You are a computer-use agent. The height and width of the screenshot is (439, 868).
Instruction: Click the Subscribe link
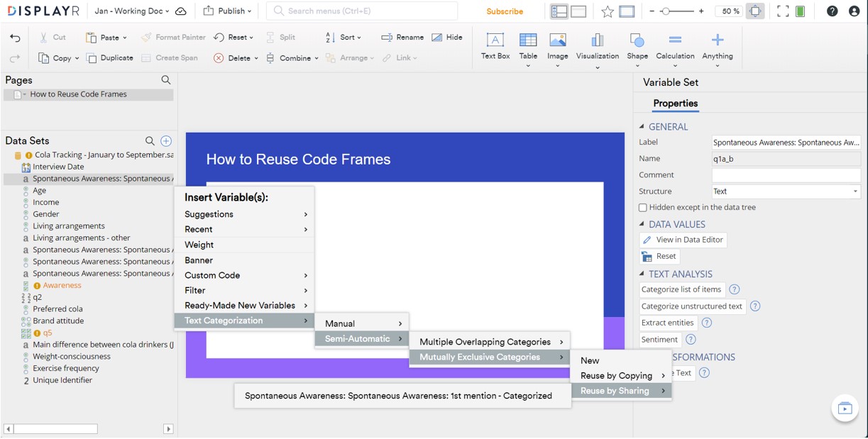(x=505, y=11)
